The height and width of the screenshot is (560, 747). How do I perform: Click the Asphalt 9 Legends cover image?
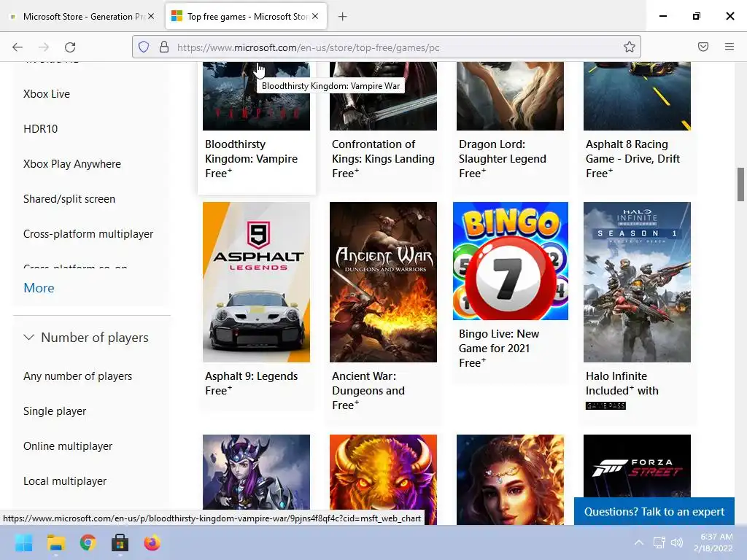[256, 282]
